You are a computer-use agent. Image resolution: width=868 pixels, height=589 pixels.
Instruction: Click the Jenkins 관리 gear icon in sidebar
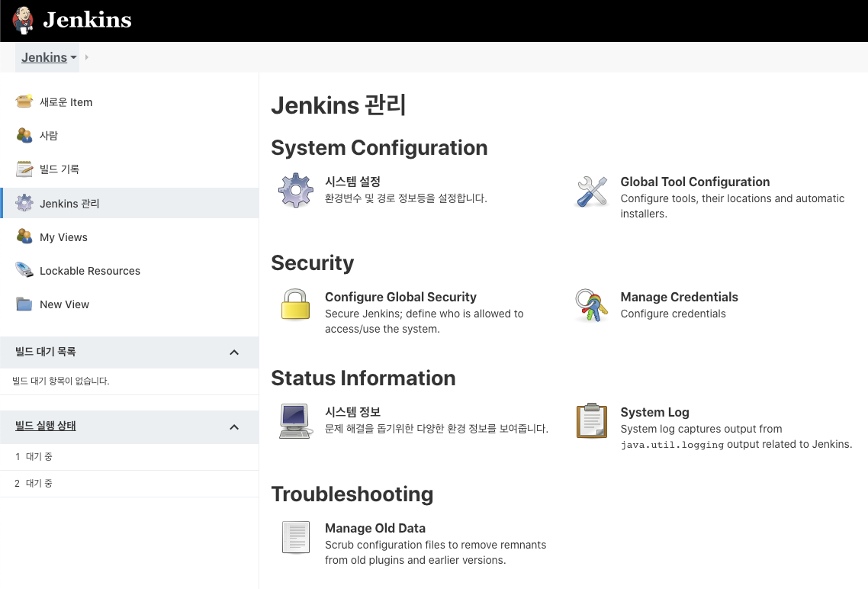[x=24, y=203]
